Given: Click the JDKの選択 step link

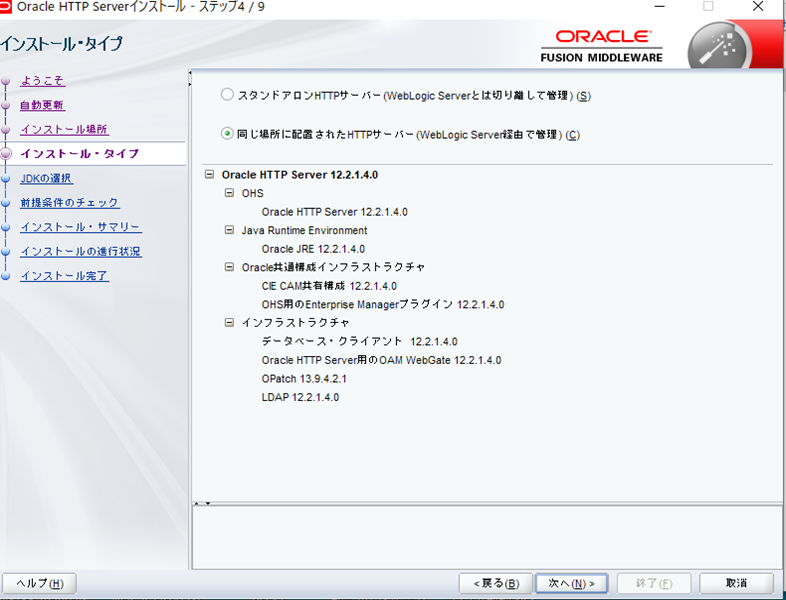Looking at the screenshot, I should [x=46, y=178].
